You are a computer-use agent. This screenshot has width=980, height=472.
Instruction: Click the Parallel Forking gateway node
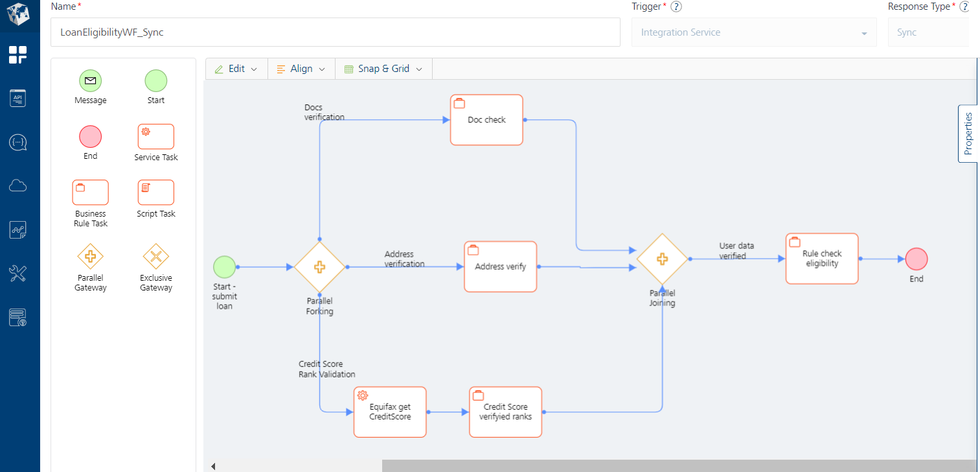coord(319,266)
